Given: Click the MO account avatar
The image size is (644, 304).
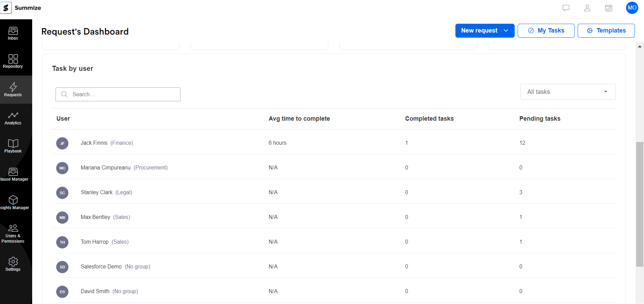Looking at the screenshot, I should point(632,7).
